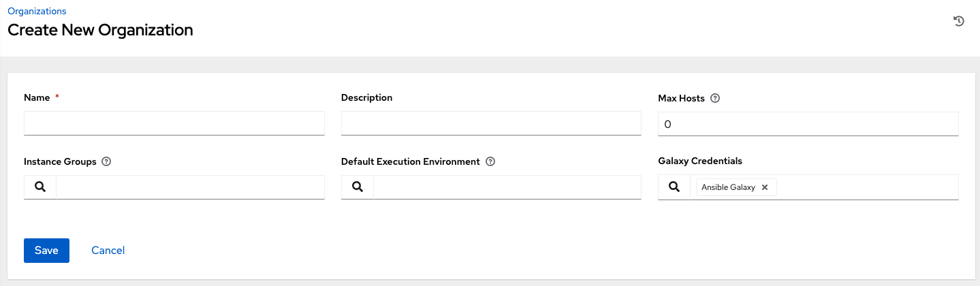Image resolution: width=980 pixels, height=286 pixels.
Task: Focus the Name text field
Action: (x=174, y=124)
